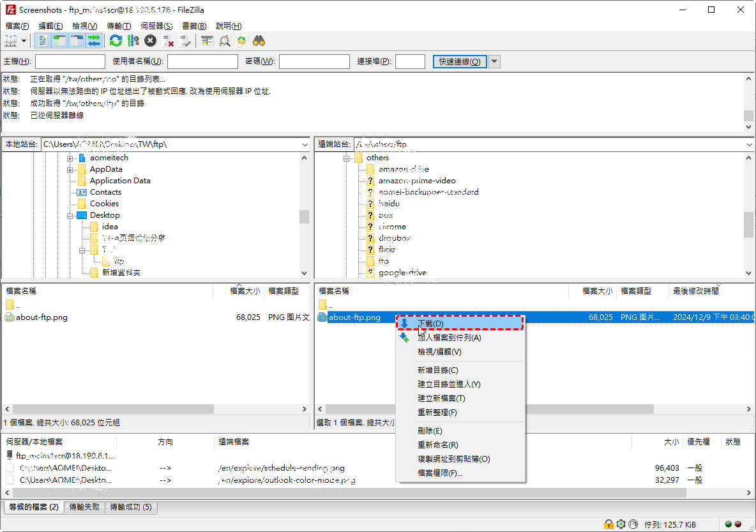Click the lock encryption icon in status bar

click(609, 524)
